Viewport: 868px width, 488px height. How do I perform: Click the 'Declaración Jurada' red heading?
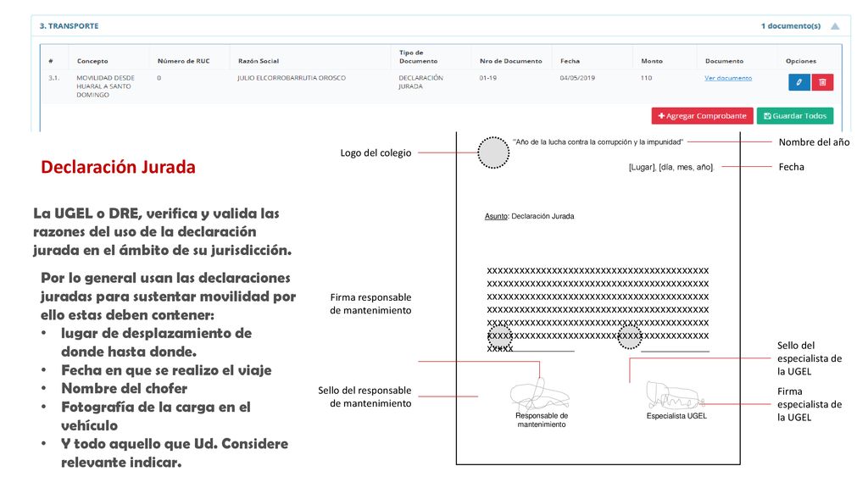point(118,167)
